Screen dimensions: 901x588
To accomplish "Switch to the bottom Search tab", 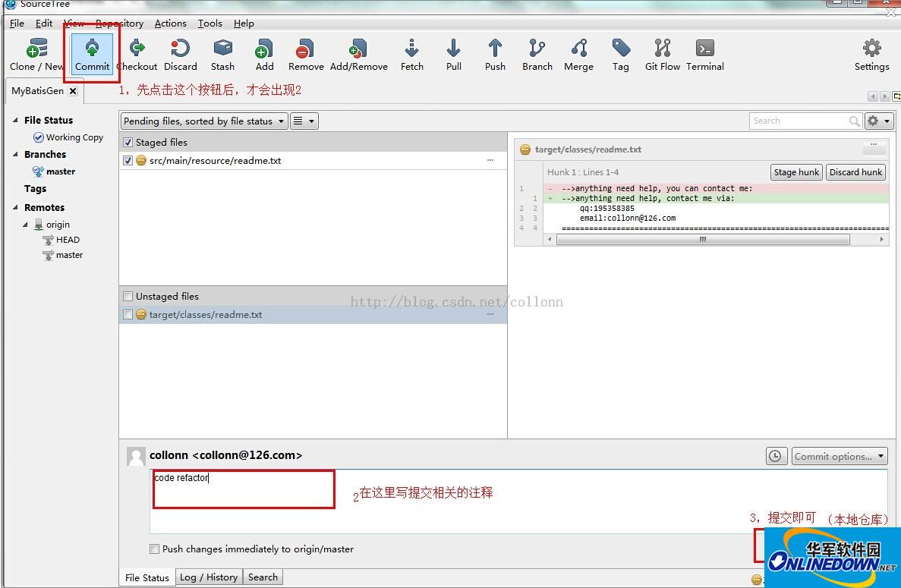I will 263,577.
